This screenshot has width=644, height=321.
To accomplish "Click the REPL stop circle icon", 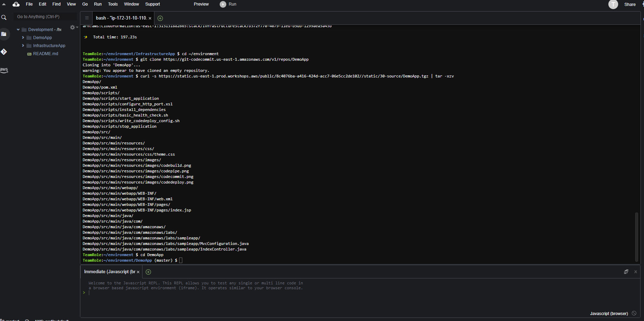I will click(634, 313).
